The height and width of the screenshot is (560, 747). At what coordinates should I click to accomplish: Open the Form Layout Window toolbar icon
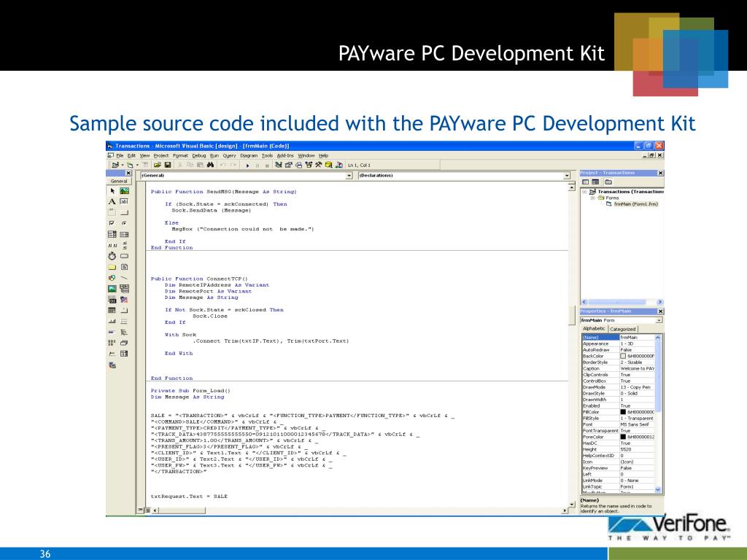point(298,166)
